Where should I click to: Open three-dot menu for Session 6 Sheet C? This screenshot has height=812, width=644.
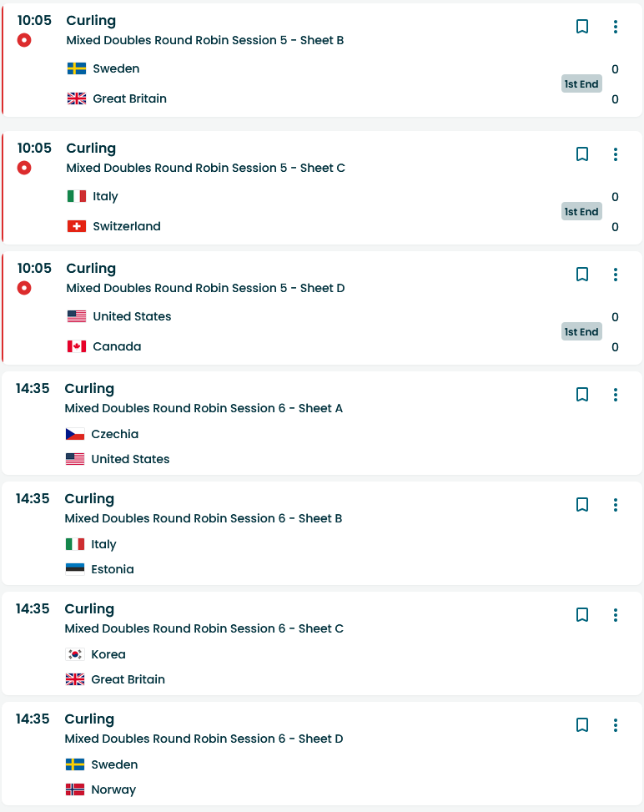point(616,615)
